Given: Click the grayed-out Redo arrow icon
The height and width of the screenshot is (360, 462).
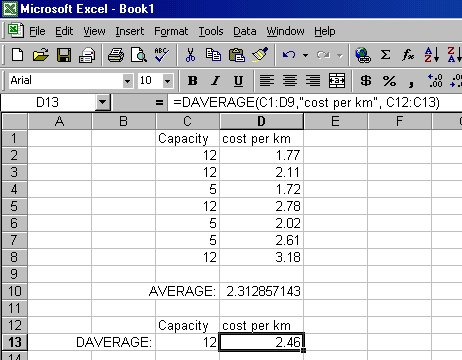Looking at the screenshot, I should [323, 54].
